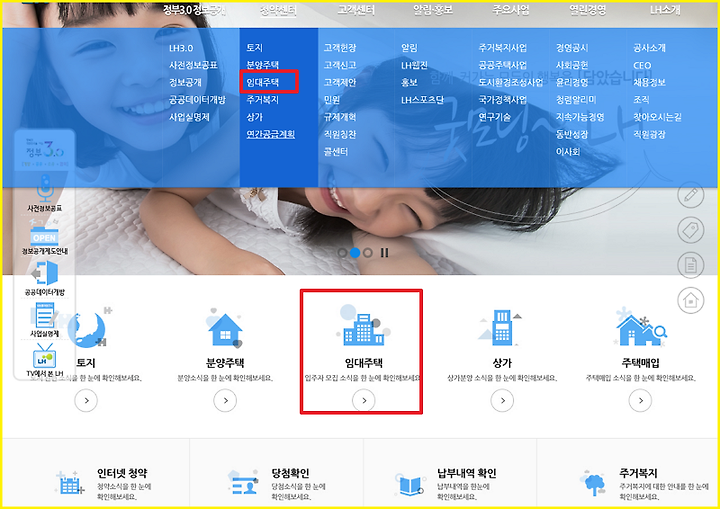Viewport: 720px width, 509px height.
Task: Open the 납부내역 확인 title link
Action: [x=467, y=473]
